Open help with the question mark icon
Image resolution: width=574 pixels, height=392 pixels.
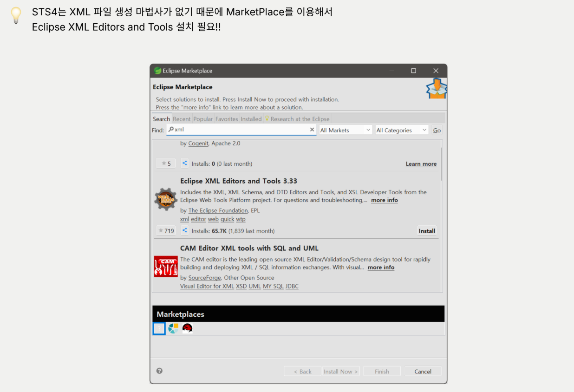tap(159, 371)
